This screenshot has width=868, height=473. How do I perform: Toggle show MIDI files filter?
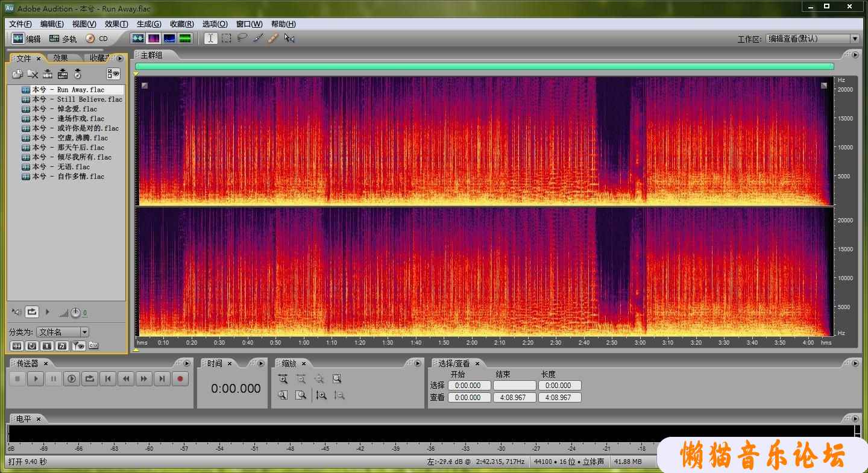click(x=62, y=346)
